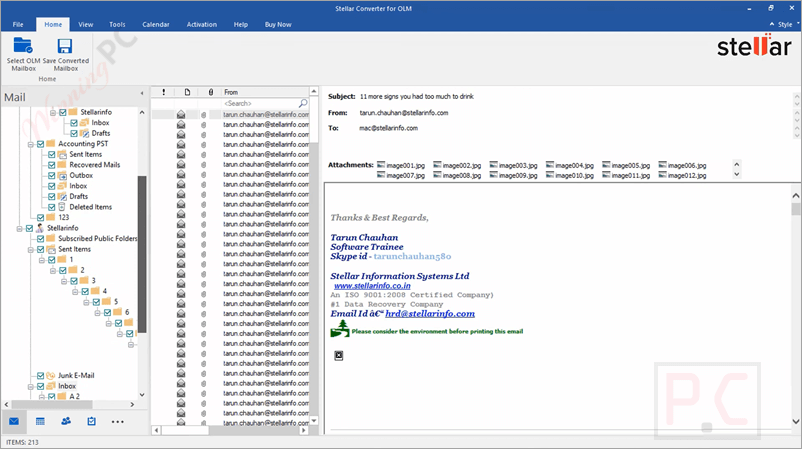The width and height of the screenshot is (802, 449).
Task: Open attachment image012.jpg
Action: point(682,175)
